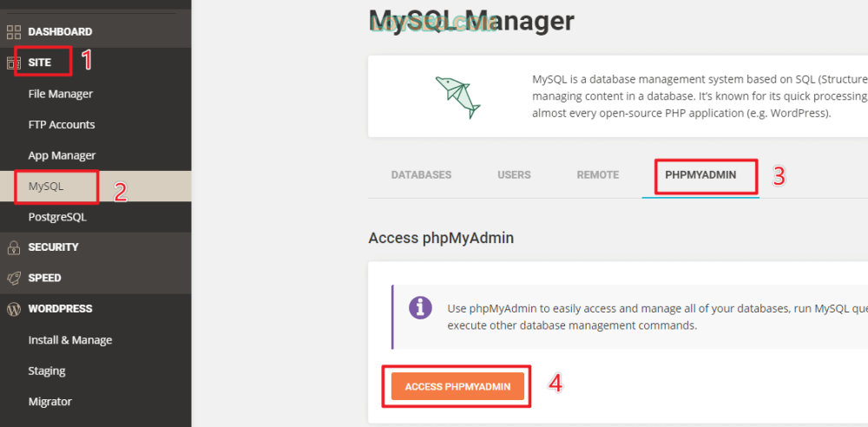
Task: Click the MySQL dolphin icon
Action: coord(457,97)
